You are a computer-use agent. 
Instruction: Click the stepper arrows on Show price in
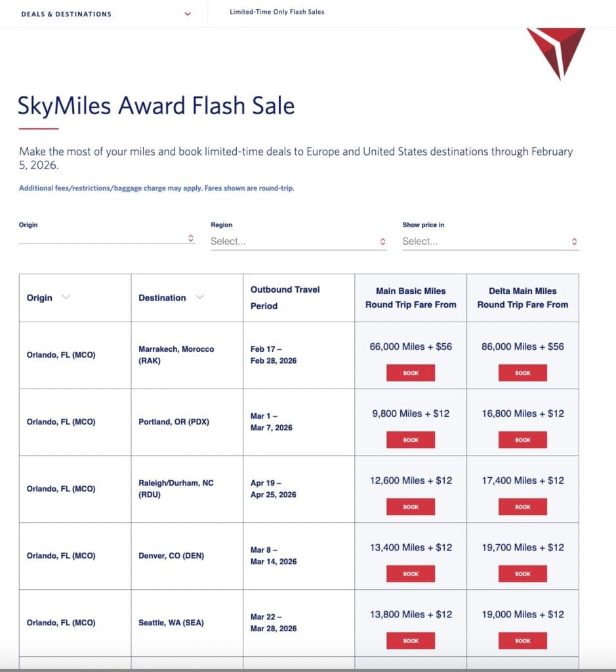pos(573,241)
